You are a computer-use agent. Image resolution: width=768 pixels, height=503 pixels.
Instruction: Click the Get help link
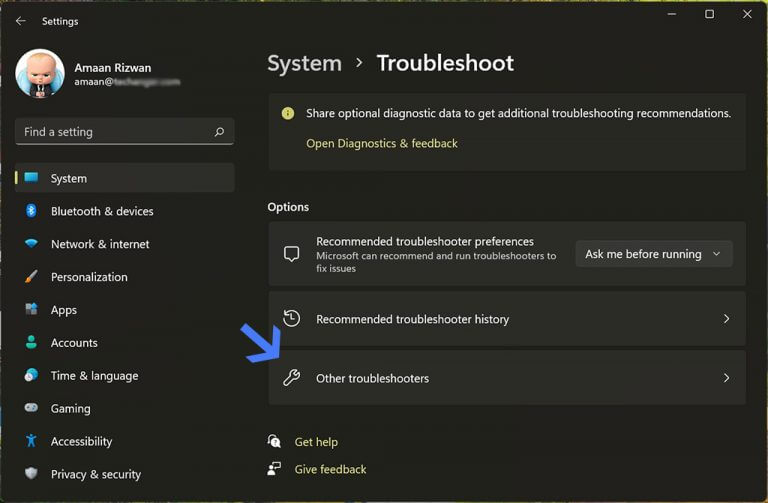(x=316, y=442)
